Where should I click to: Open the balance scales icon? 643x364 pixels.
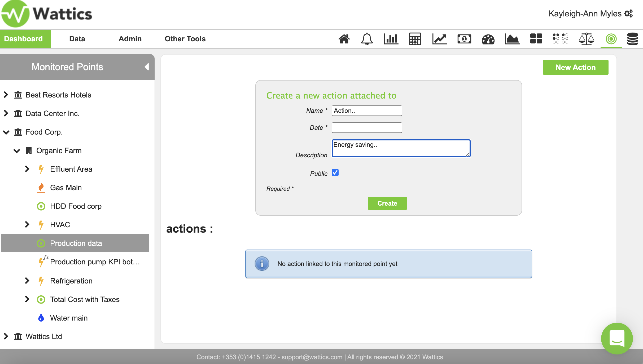[586, 39]
